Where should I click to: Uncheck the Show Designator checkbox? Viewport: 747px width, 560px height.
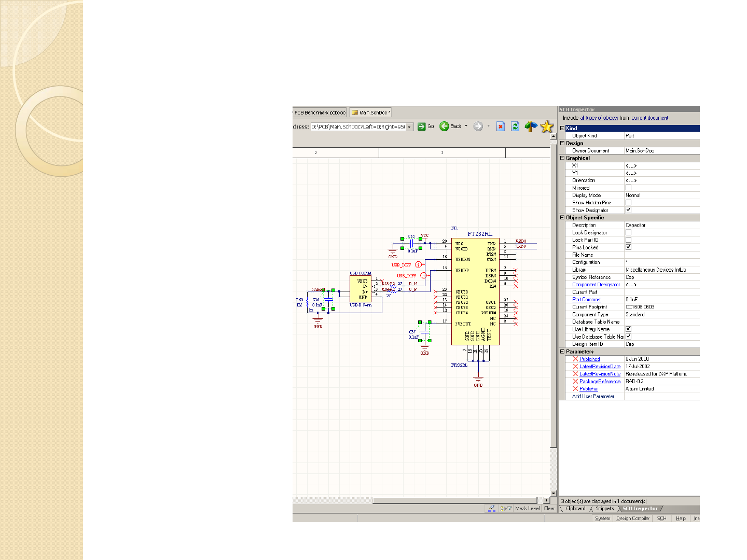628,210
